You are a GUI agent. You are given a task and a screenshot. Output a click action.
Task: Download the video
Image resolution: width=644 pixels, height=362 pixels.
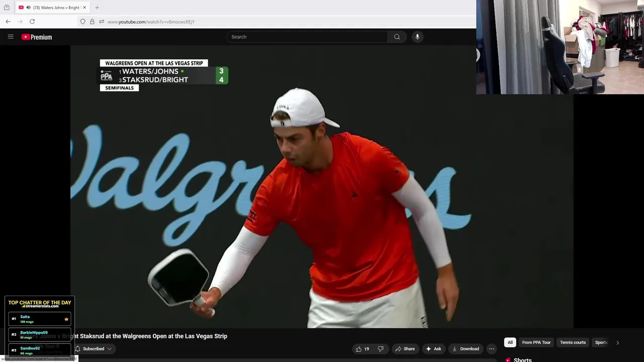[x=465, y=349]
